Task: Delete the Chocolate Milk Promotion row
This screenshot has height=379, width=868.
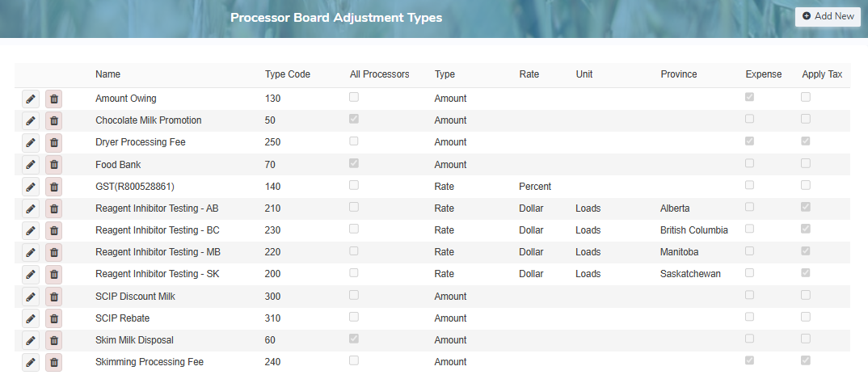Action: point(54,120)
